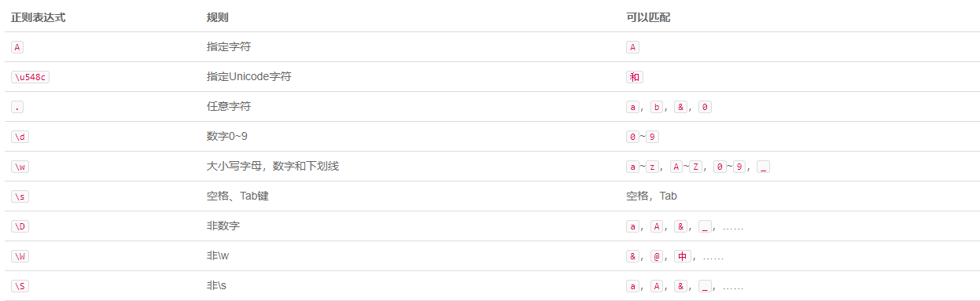Click the \w code in first column
Image resolution: width=980 pixels, height=301 pixels.
click(20, 167)
